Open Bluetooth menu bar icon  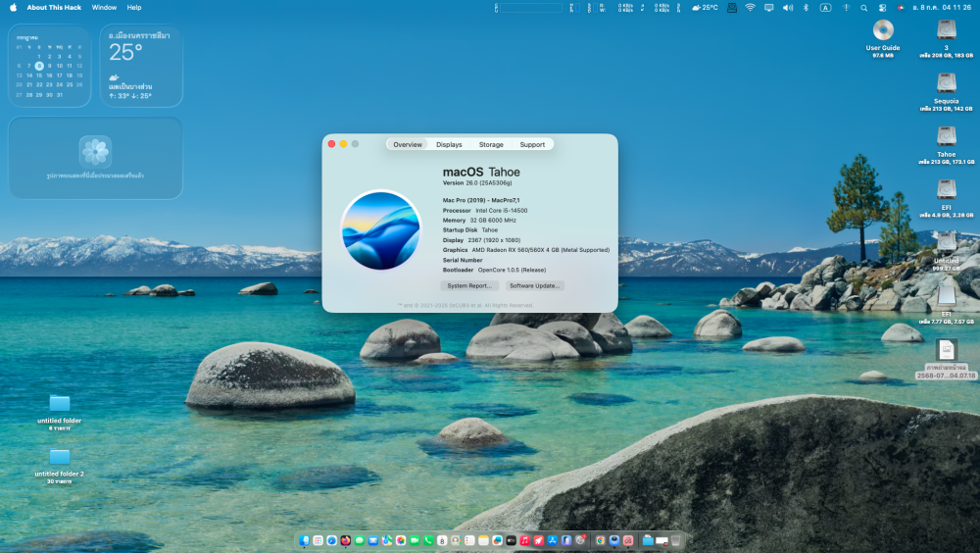point(806,8)
